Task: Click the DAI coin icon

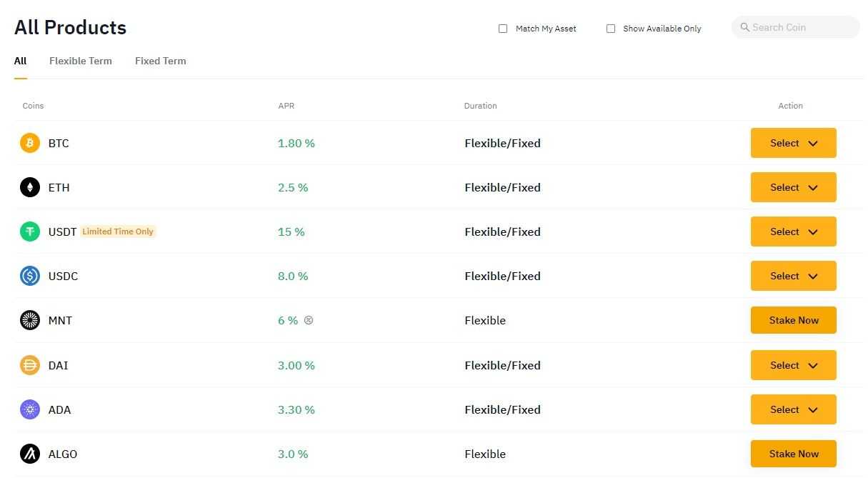Action: click(29, 365)
